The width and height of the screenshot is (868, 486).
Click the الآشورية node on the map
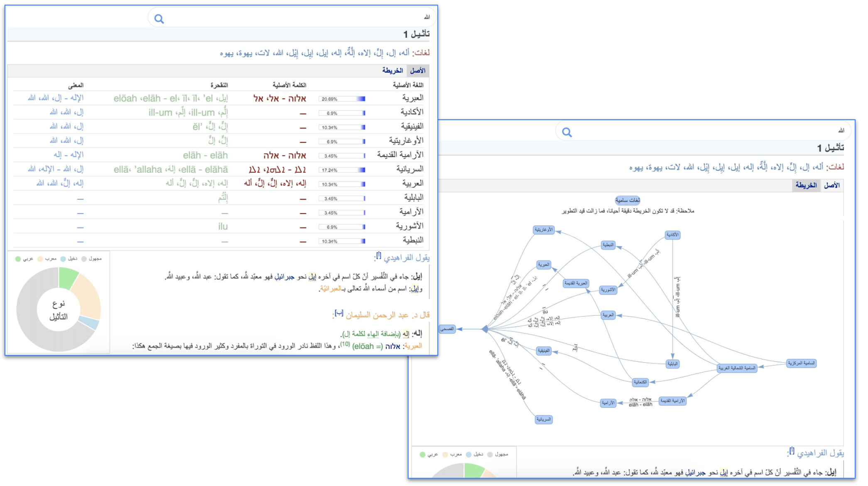click(608, 290)
